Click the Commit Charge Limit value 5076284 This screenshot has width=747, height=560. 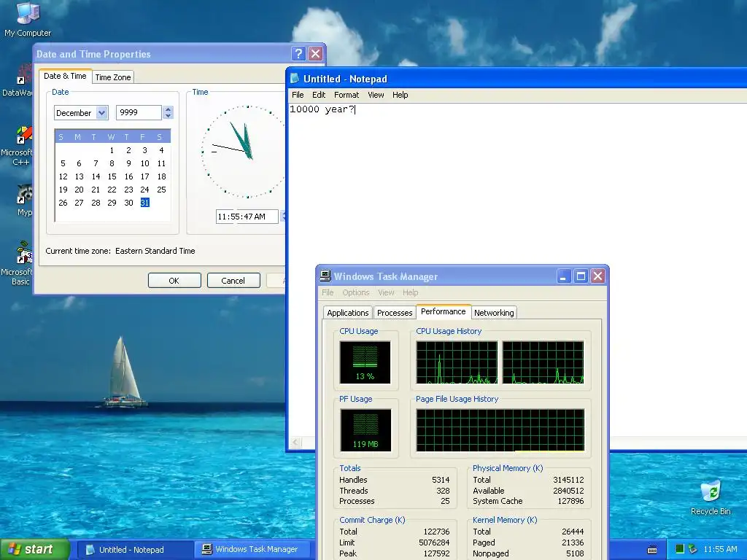coord(434,542)
